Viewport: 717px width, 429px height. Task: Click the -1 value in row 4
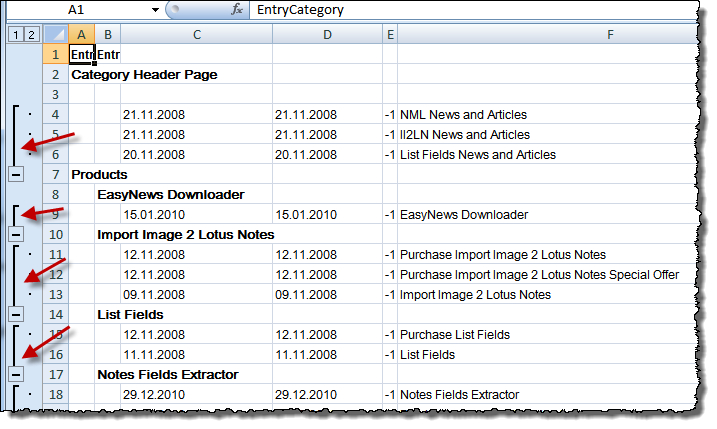point(390,114)
